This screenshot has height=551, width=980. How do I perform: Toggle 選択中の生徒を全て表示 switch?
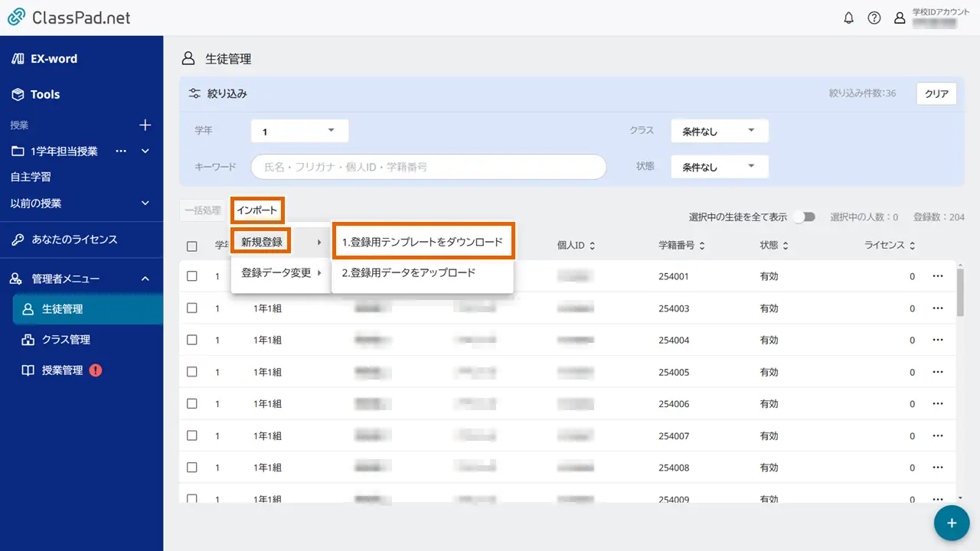tap(804, 217)
